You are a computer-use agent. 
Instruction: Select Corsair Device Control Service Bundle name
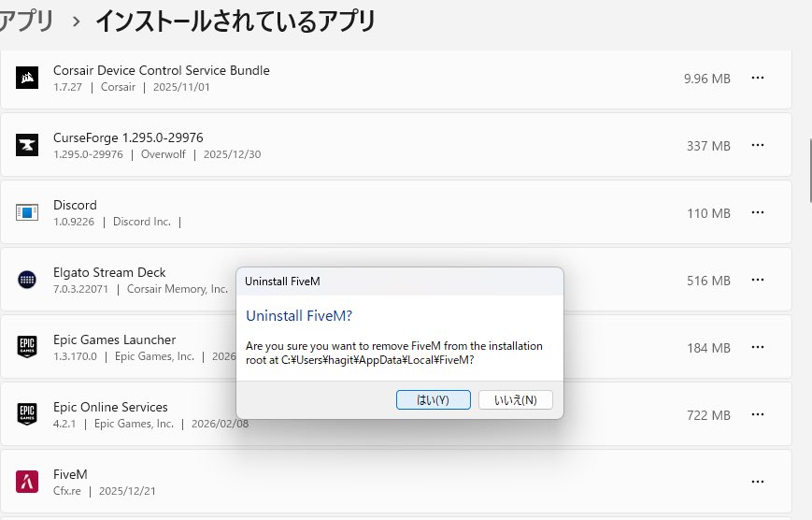[162, 70]
